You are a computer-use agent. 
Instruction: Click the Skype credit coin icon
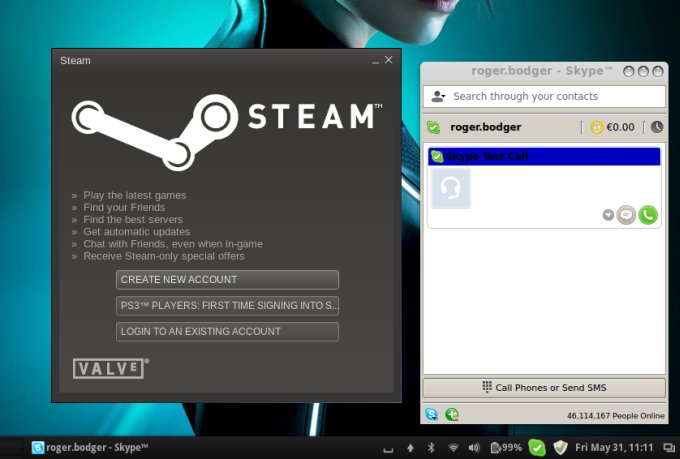(x=597, y=127)
